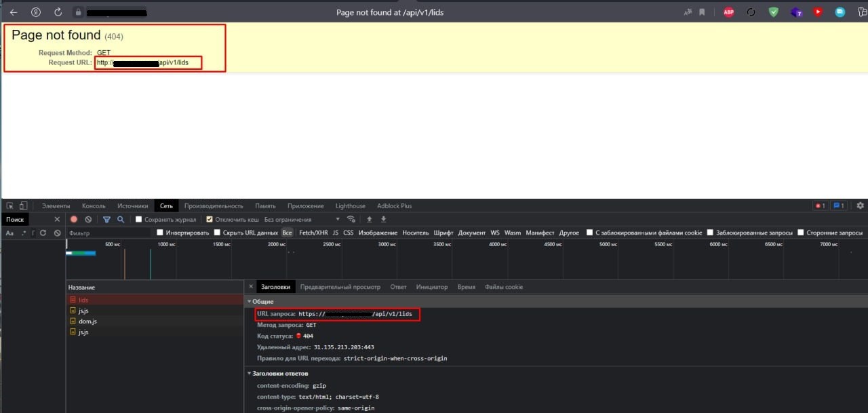
Task: Click the import HAR file upload icon
Action: (370, 220)
